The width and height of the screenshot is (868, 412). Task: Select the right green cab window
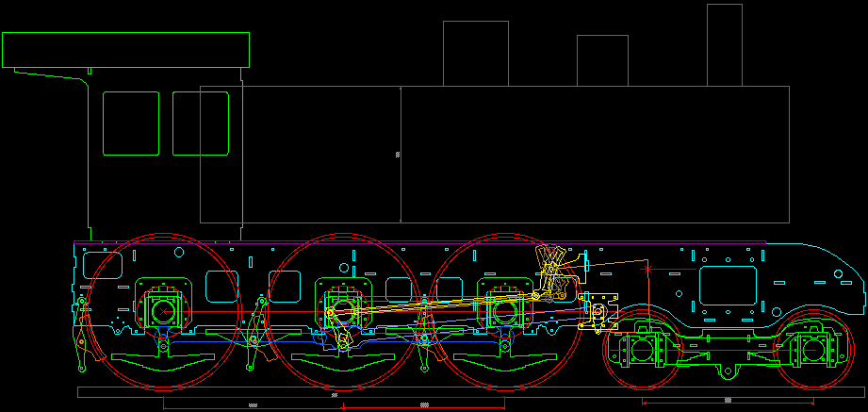tap(201, 123)
